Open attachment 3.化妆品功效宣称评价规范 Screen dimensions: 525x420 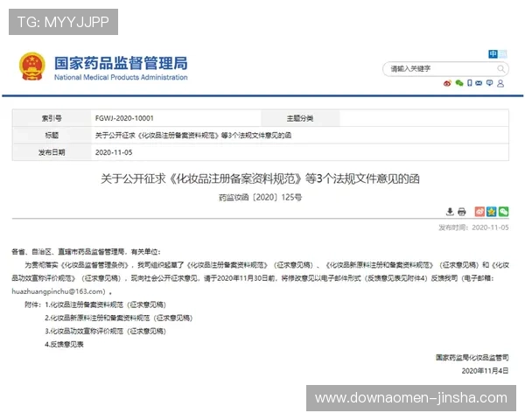tap(105, 331)
